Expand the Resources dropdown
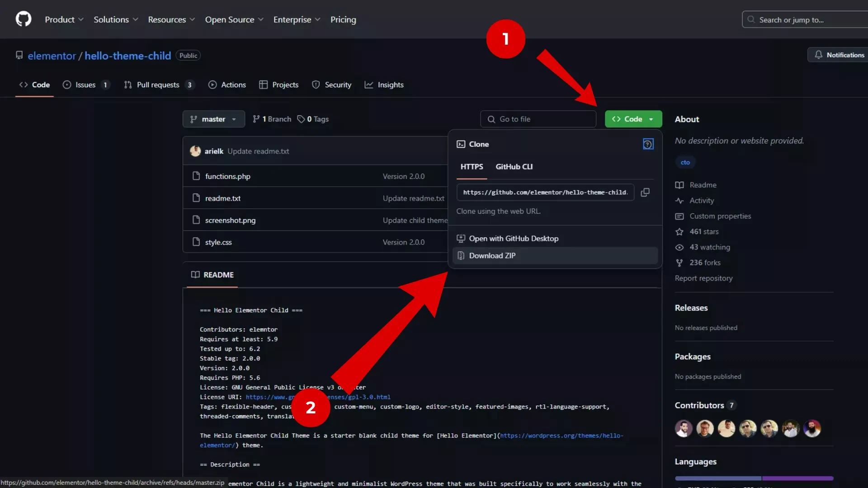This screenshot has width=868, height=488. coord(171,19)
